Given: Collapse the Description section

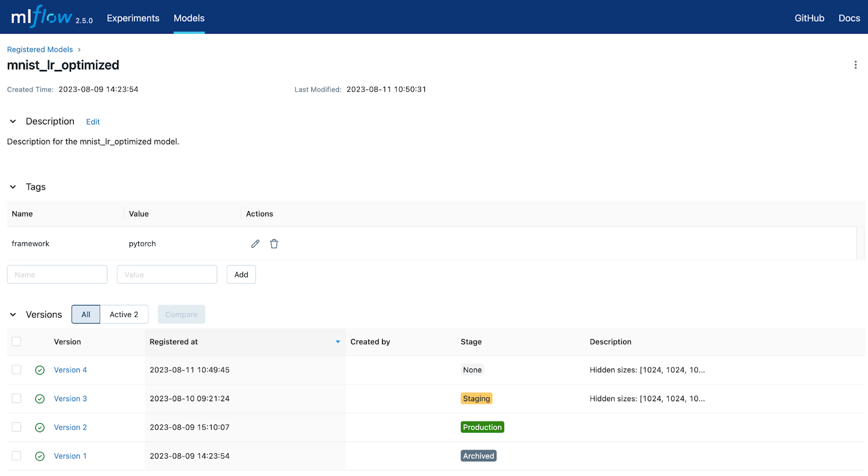Looking at the screenshot, I should 13,122.
